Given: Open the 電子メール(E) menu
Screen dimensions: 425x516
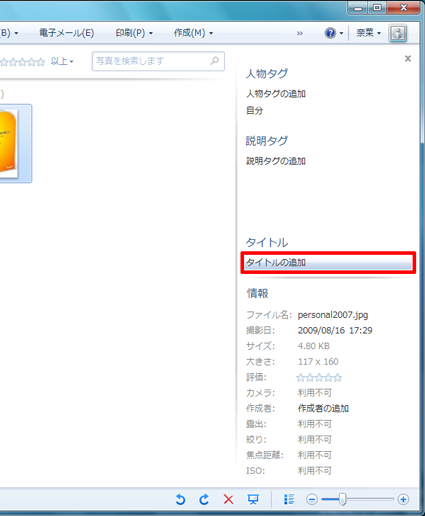Looking at the screenshot, I should 66,33.
